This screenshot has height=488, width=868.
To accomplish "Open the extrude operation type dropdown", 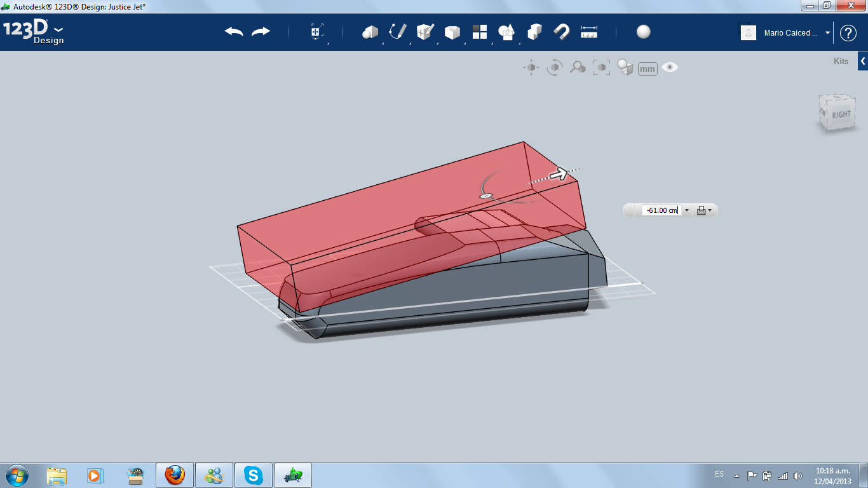I will click(704, 210).
